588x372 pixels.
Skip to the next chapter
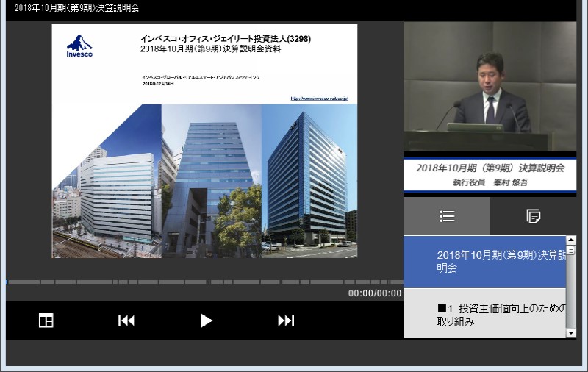(x=286, y=321)
